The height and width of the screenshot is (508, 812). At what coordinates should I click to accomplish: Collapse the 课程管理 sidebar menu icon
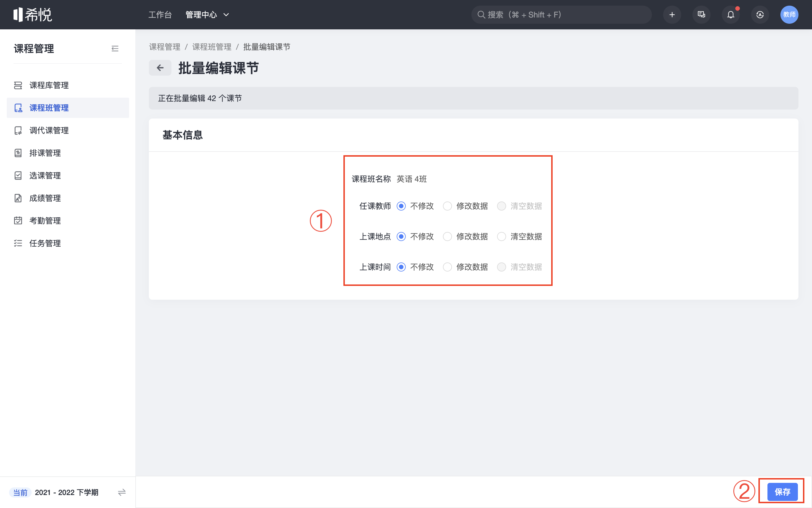click(115, 49)
